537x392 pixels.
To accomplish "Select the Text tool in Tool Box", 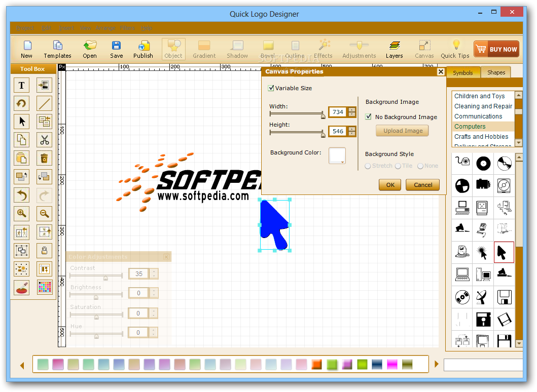I will [x=21, y=85].
